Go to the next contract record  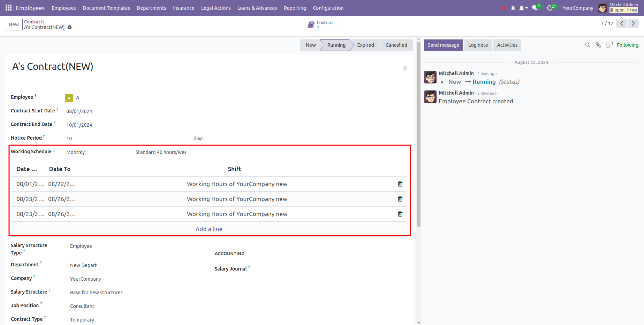pos(633,23)
